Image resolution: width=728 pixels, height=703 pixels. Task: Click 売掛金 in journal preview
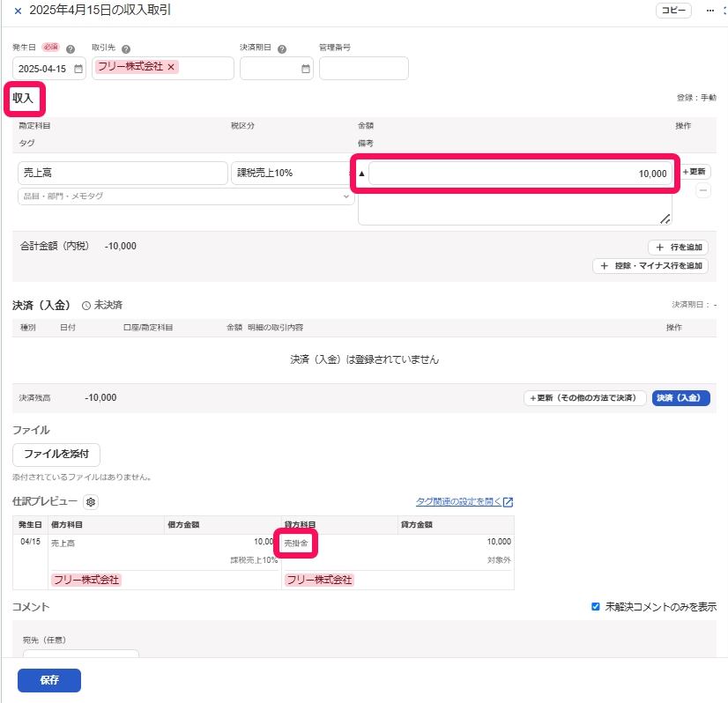296,543
